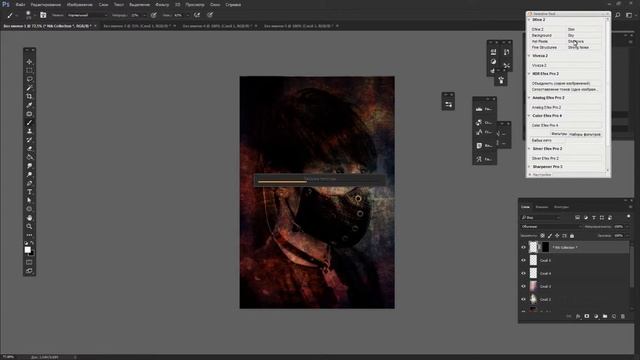Viewport: 640px width, 360px height.
Task: Click the delete layer trash icon
Action: (x=622, y=316)
